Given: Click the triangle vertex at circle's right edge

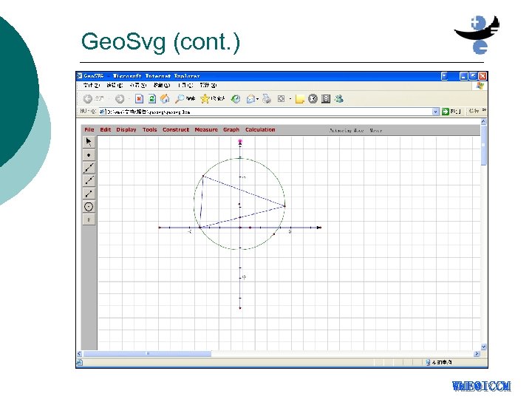Looking at the screenshot, I should pyautogui.click(x=284, y=206).
